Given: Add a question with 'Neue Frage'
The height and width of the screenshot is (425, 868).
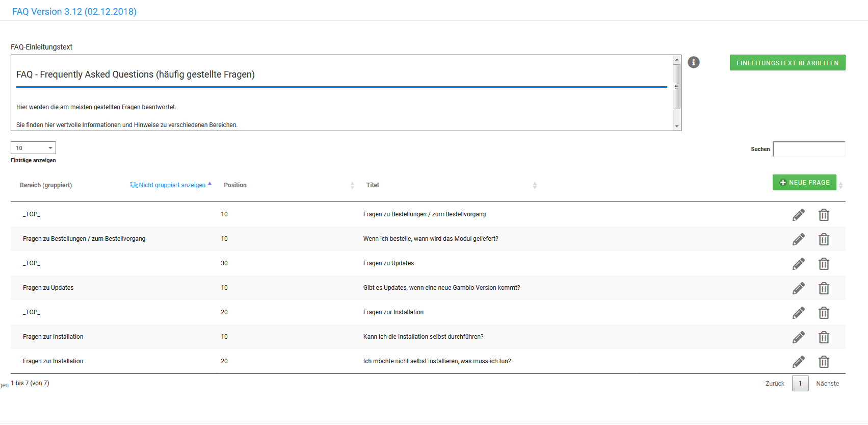Looking at the screenshot, I should [x=804, y=183].
